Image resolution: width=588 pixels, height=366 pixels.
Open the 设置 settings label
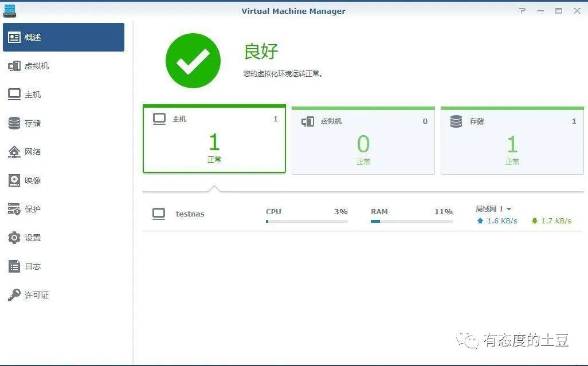(33, 238)
